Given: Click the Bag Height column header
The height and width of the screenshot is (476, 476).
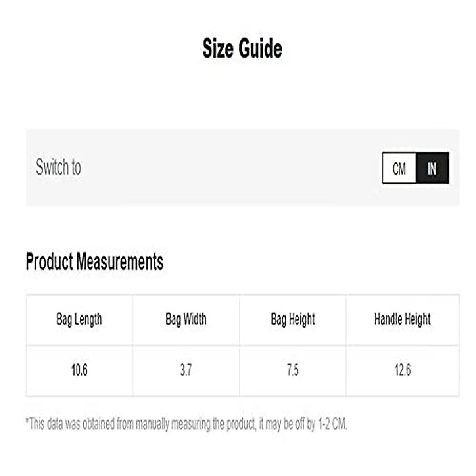Looking at the screenshot, I should (x=293, y=319).
